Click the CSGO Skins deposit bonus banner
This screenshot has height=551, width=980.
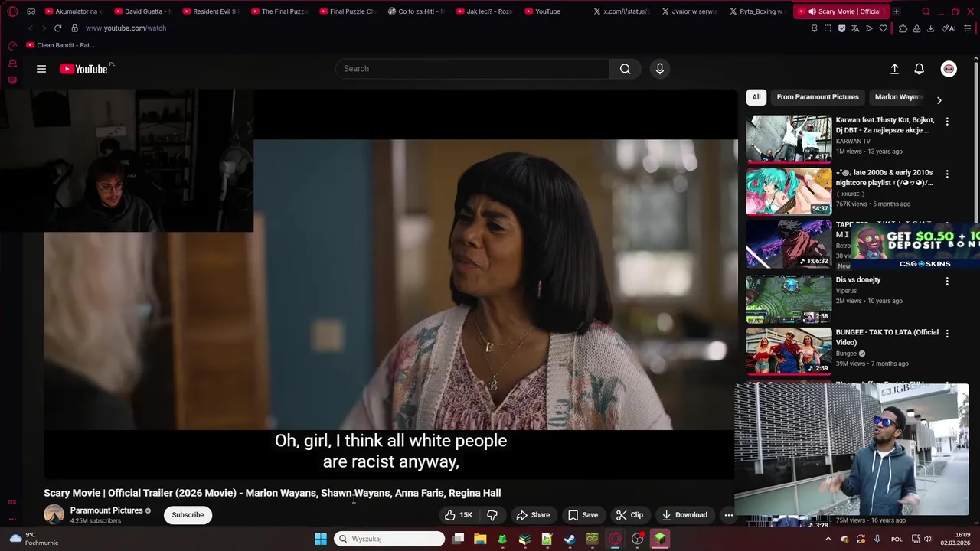pos(916,246)
